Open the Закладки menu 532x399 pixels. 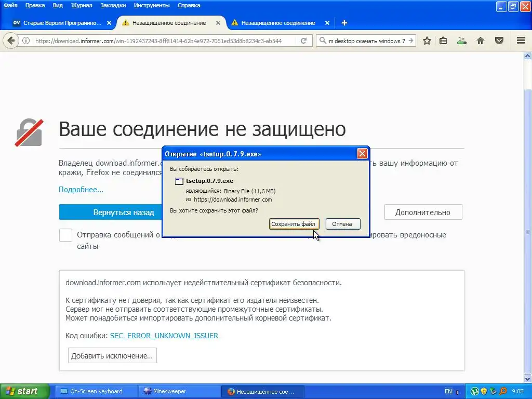tap(113, 5)
